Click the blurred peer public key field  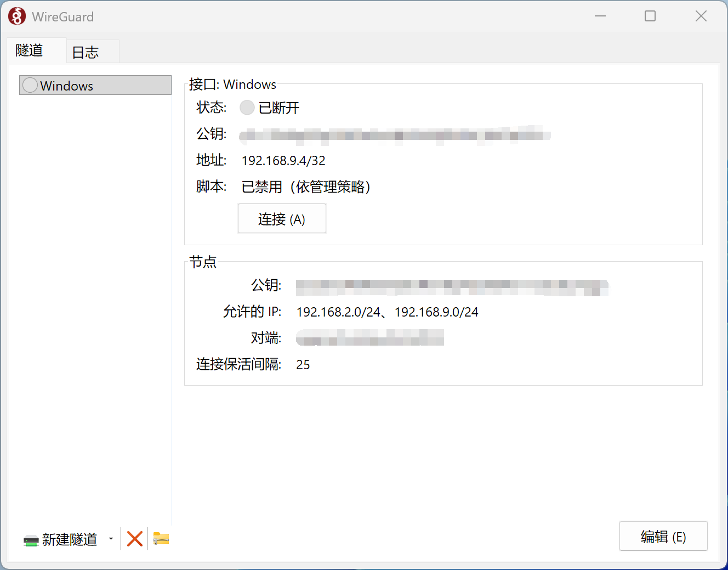tap(451, 287)
